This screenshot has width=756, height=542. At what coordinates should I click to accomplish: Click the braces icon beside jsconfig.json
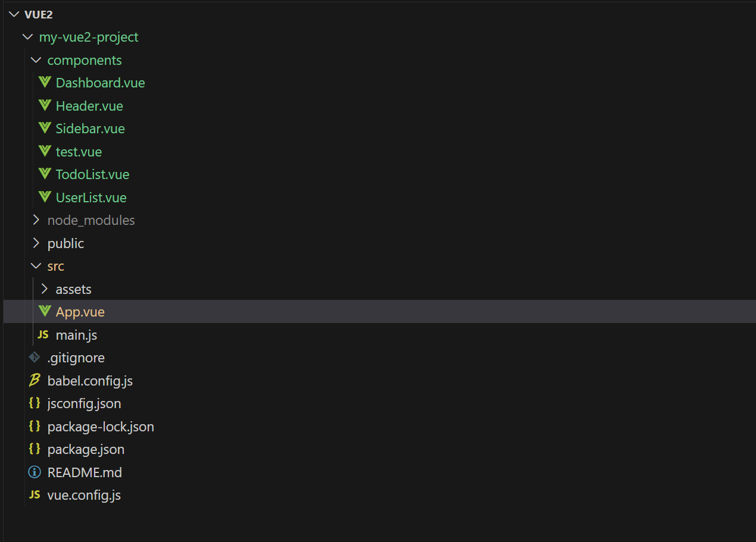[35, 403]
